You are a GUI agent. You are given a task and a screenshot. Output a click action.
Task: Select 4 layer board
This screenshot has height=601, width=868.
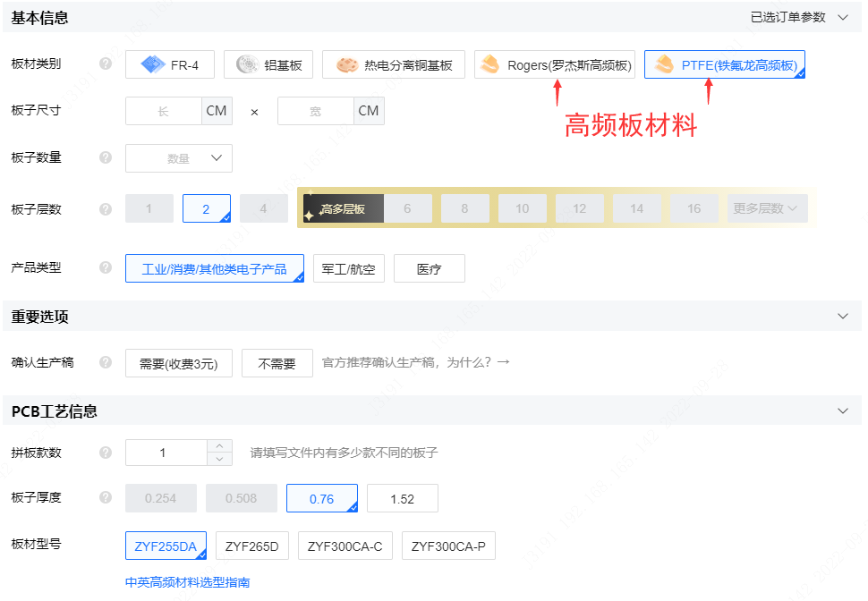[263, 208]
